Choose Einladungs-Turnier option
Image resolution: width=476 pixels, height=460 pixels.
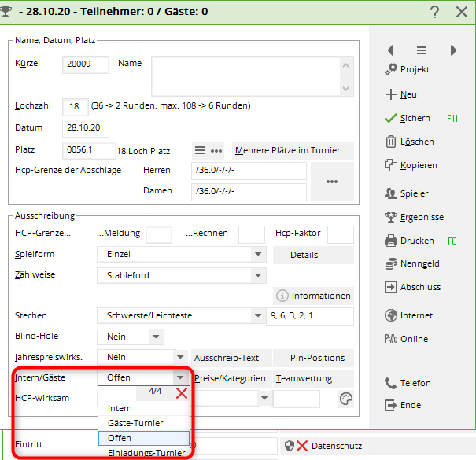pyautogui.click(x=144, y=453)
